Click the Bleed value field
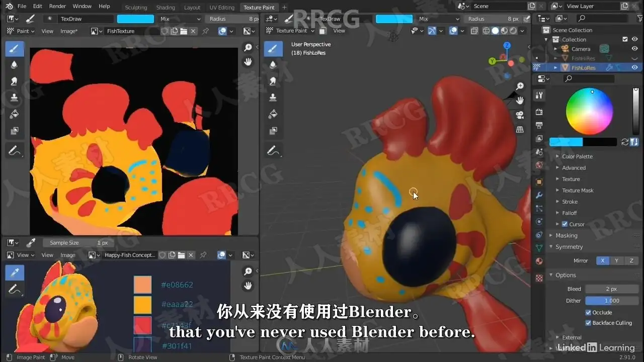This screenshot has height=362, width=644. click(611, 289)
